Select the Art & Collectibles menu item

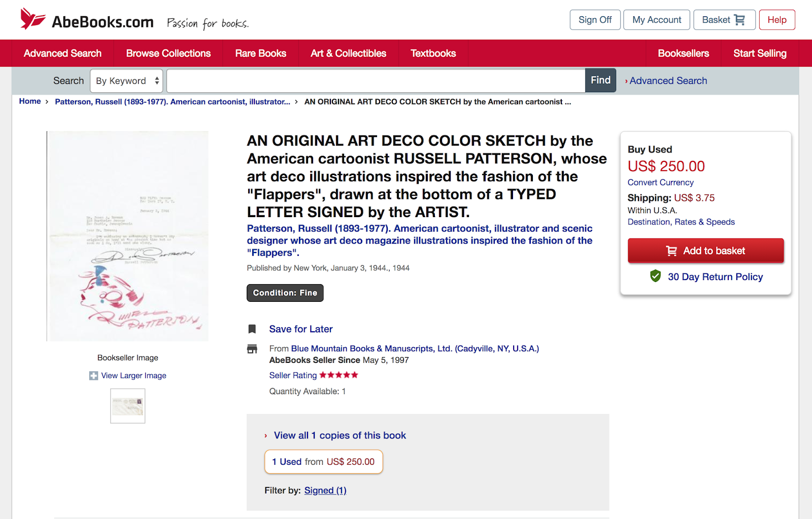[x=348, y=53]
